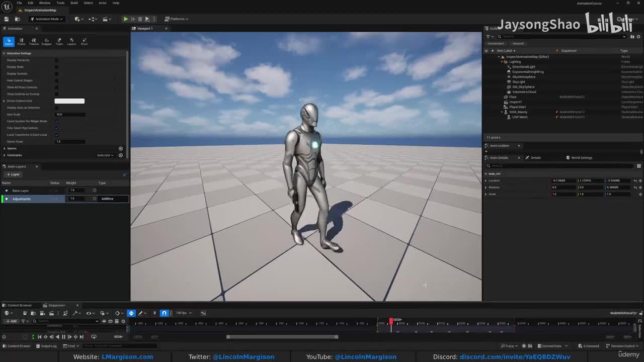644x362 pixels.
Task: Open the Additive layer type dropdown
Action: tap(114, 199)
